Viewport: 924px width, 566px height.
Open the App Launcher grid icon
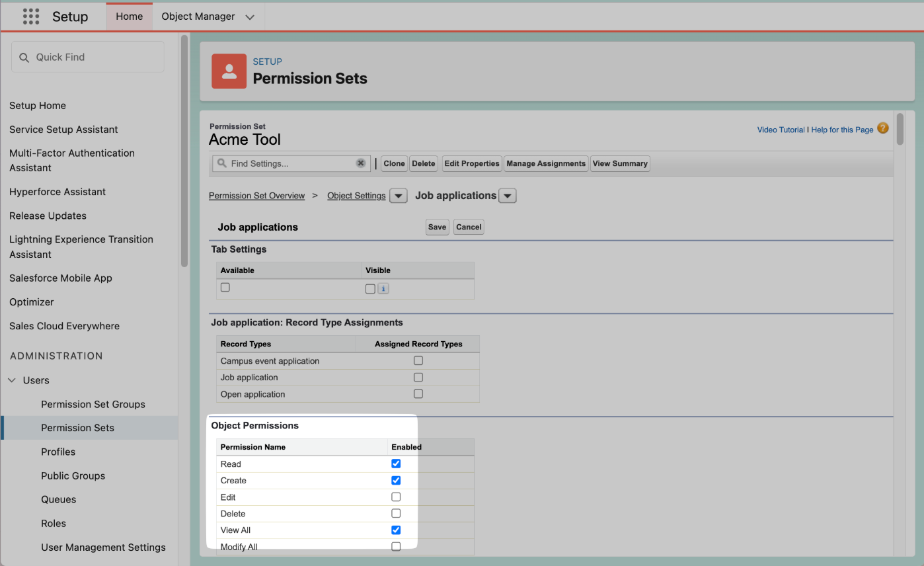[x=31, y=17]
